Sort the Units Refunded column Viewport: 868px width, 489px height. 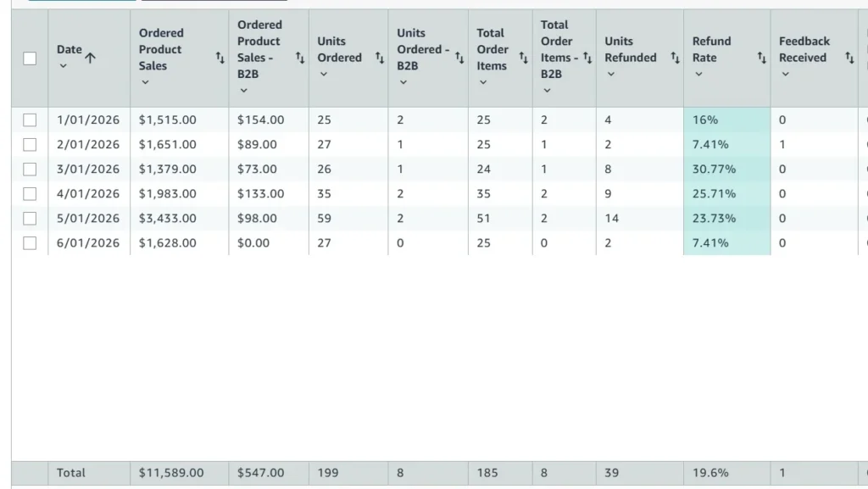[675, 58]
